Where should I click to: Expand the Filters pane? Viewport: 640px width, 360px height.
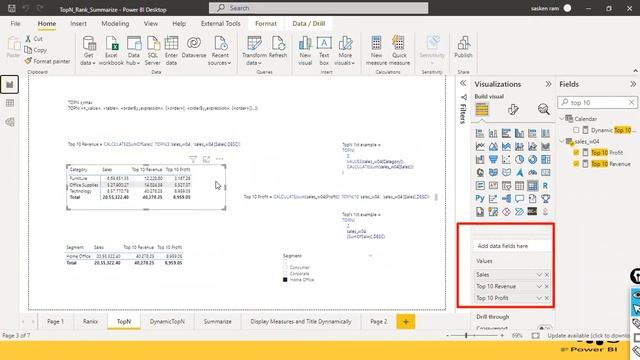pyautogui.click(x=463, y=83)
